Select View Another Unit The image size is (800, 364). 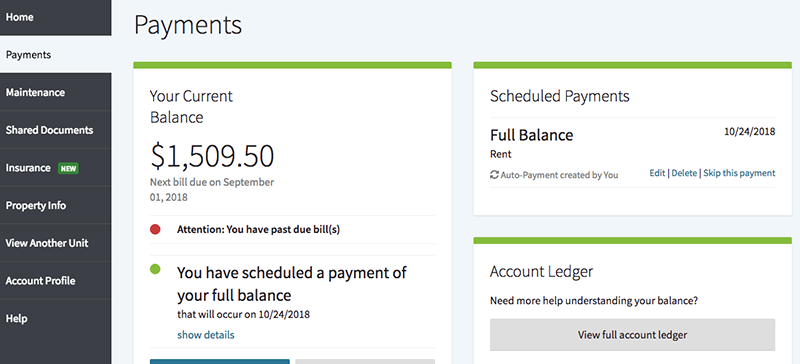tap(56, 243)
